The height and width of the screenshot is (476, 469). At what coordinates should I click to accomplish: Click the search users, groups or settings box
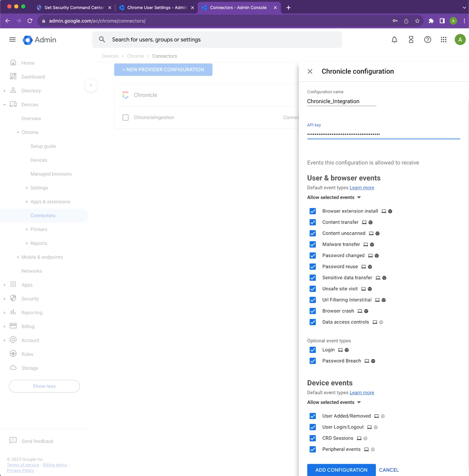click(x=217, y=40)
